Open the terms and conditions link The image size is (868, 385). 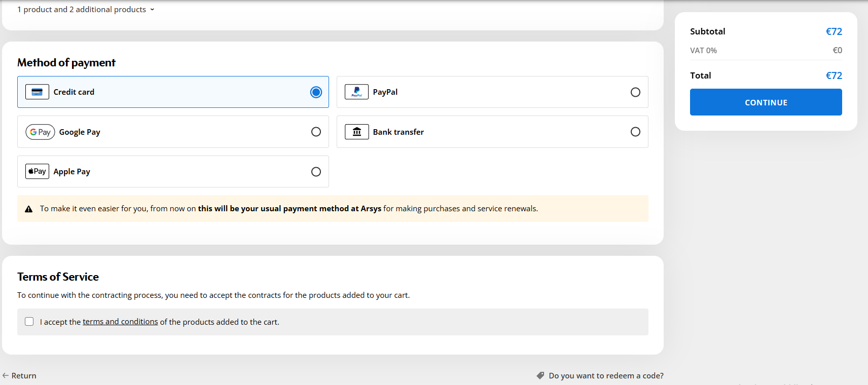[x=120, y=322]
